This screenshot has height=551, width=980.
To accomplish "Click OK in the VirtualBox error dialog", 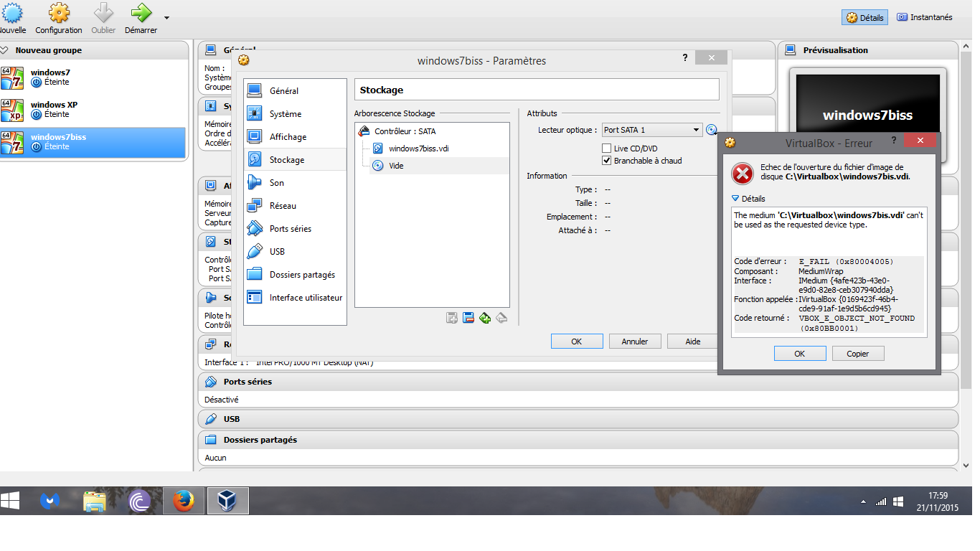I will 800,354.
